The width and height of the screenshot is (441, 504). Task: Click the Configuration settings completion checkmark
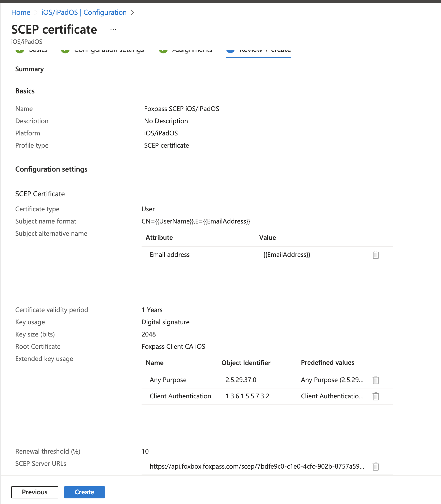point(65,50)
